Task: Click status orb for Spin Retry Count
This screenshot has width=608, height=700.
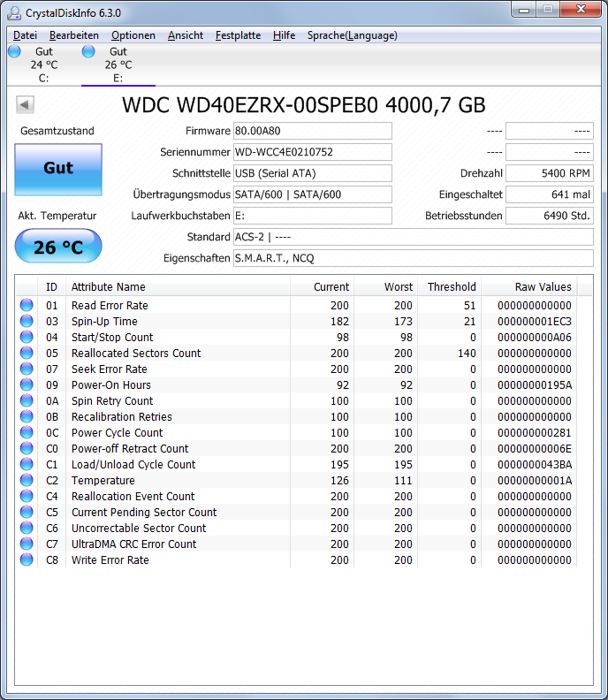Action: point(27,400)
